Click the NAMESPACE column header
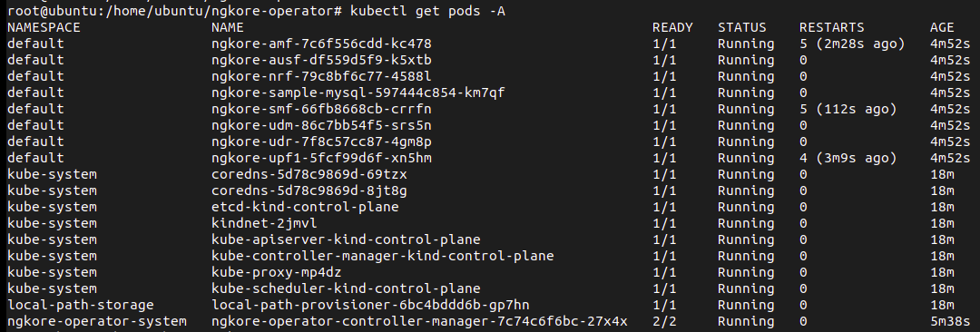Viewport: 980px width, 332px height. 44,27
